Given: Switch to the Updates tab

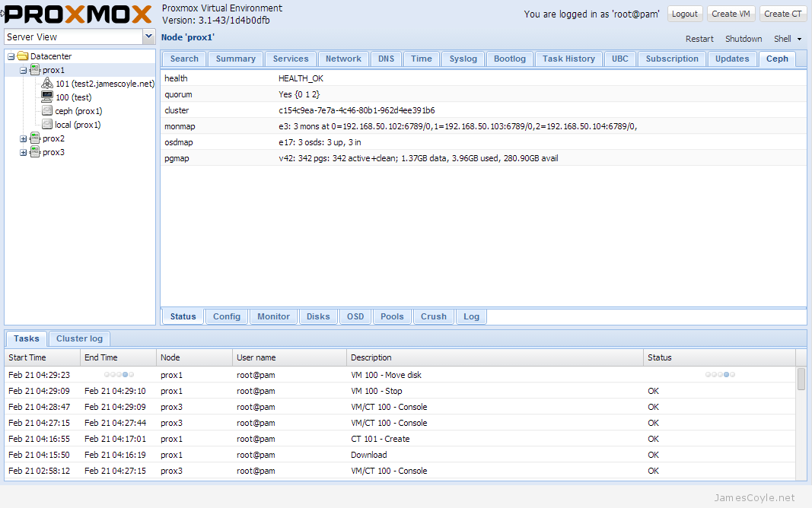Looking at the screenshot, I should coord(732,59).
